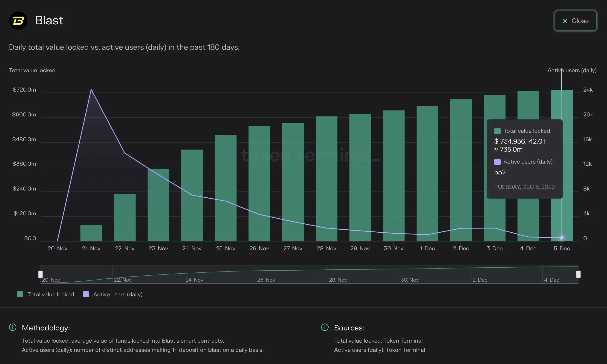Image resolution: width=607 pixels, height=364 pixels.
Task: Toggle the Total value locked legend series
Action: [46, 294]
